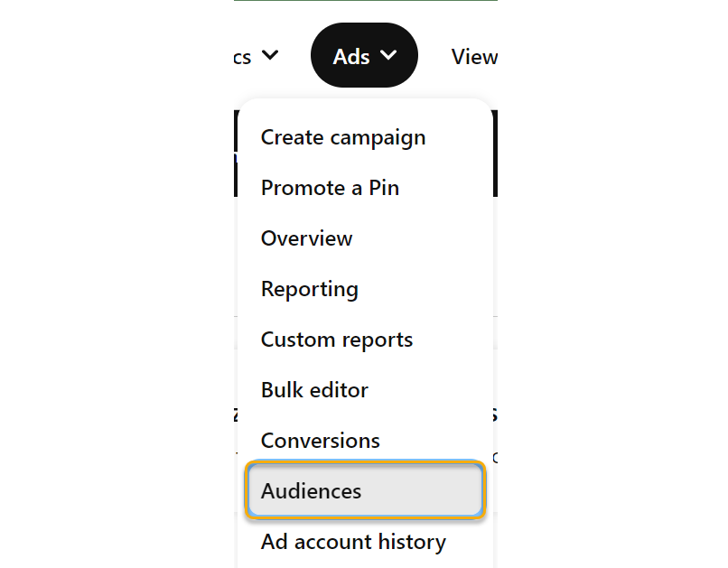Navigate to Conversions

pyautogui.click(x=321, y=441)
